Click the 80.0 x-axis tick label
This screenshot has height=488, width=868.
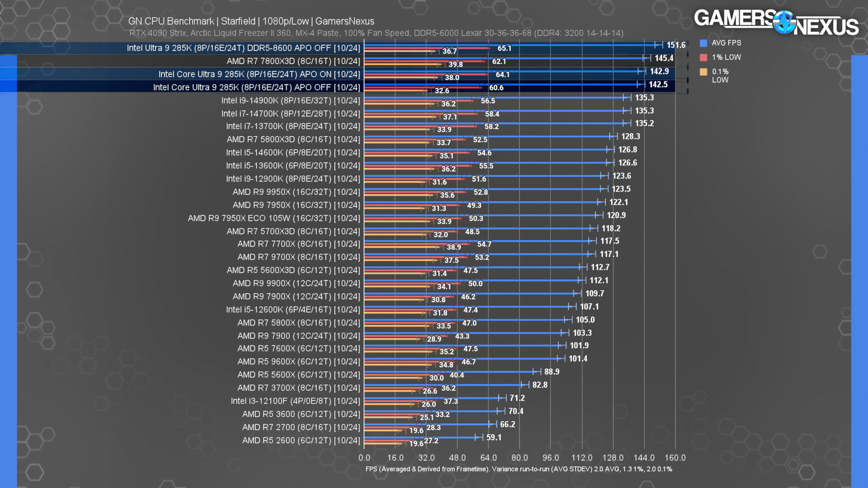click(519, 457)
